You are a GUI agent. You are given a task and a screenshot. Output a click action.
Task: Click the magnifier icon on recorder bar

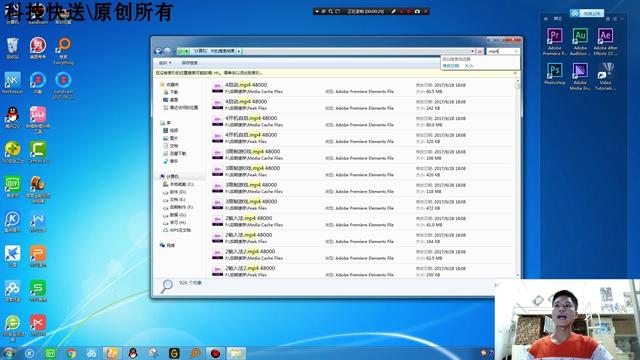tap(331, 11)
